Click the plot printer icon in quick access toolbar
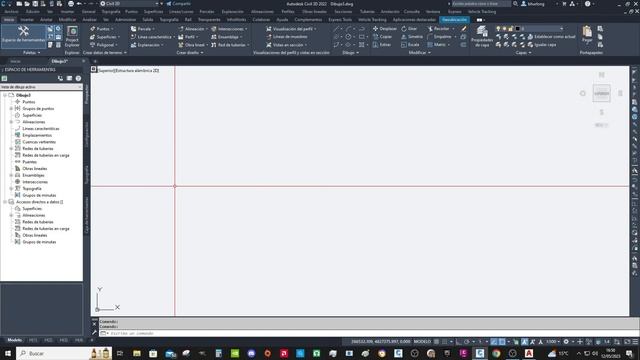This screenshot has height=360, width=640. (71, 4)
